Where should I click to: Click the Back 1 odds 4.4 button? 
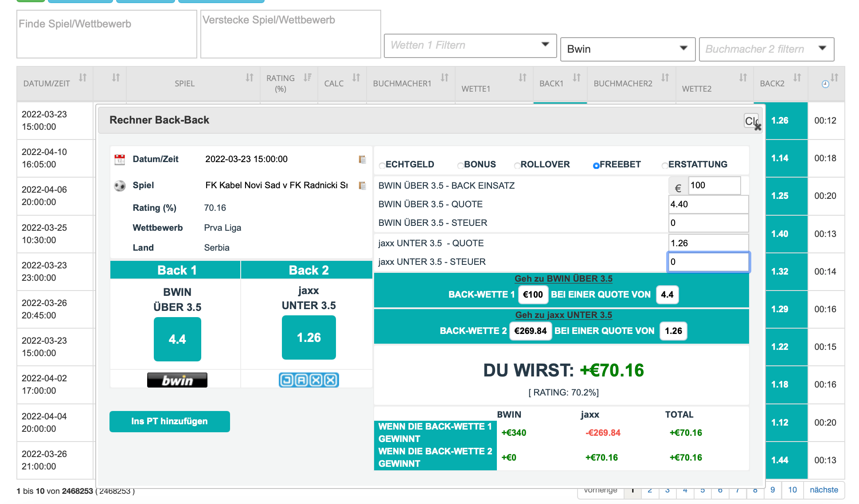177,339
